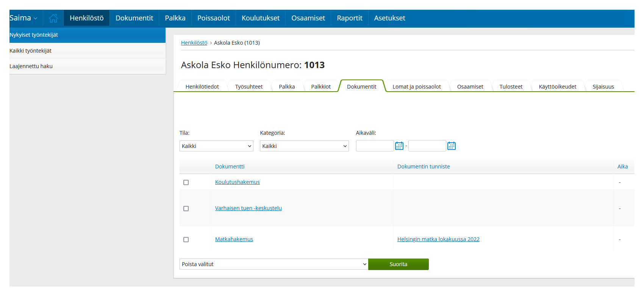Tick the Varhaisen tuen -keskustelu checkbox
This screenshot has height=296, width=644.
186,209
